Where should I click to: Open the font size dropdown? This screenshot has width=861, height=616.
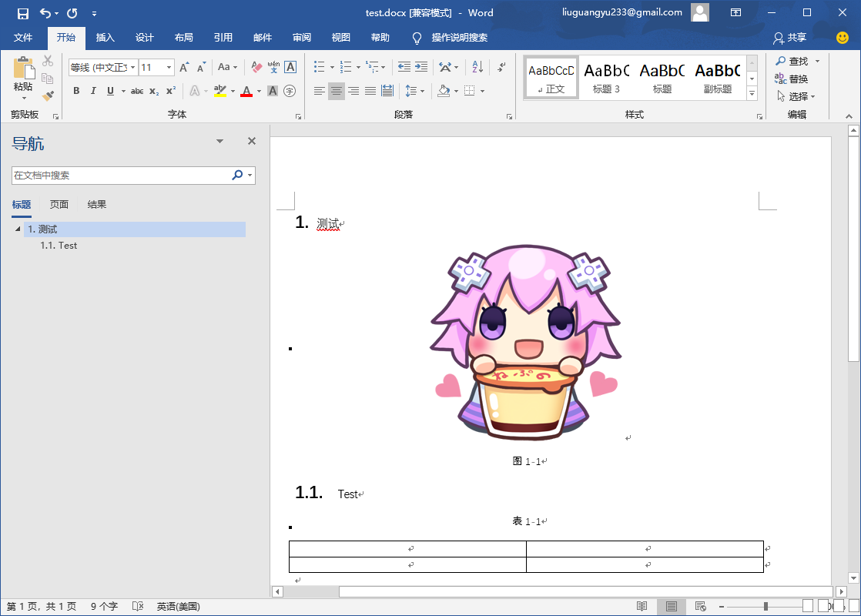[x=169, y=68]
